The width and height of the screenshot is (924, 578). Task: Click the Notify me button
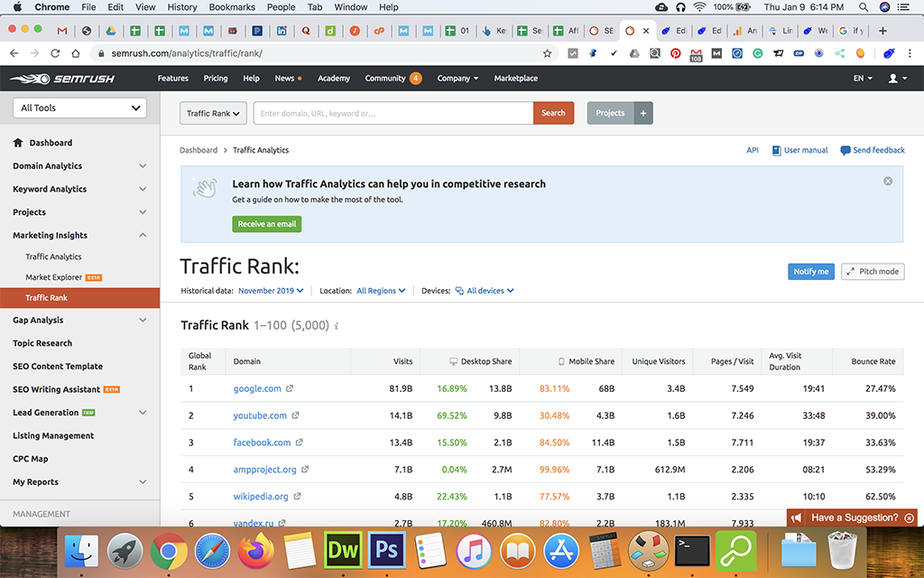click(811, 271)
